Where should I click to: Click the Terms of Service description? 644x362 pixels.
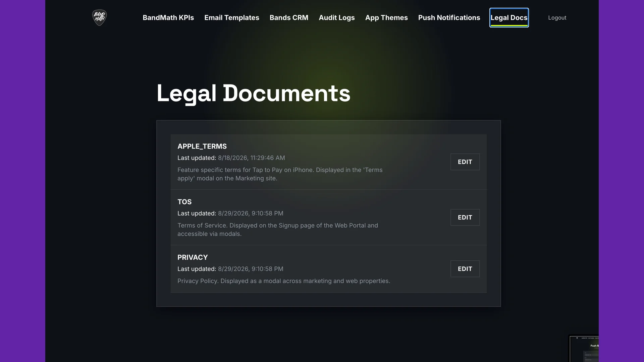[x=278, y=230]
